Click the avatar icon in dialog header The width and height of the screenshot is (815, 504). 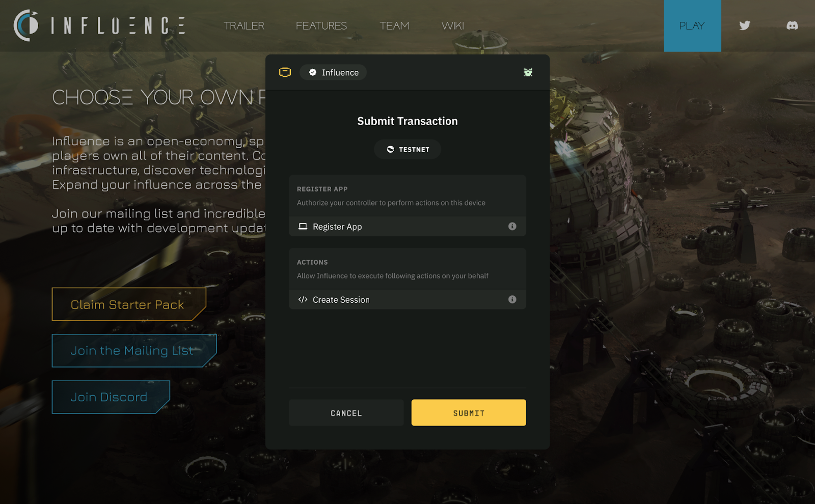[x=528, y=72]
